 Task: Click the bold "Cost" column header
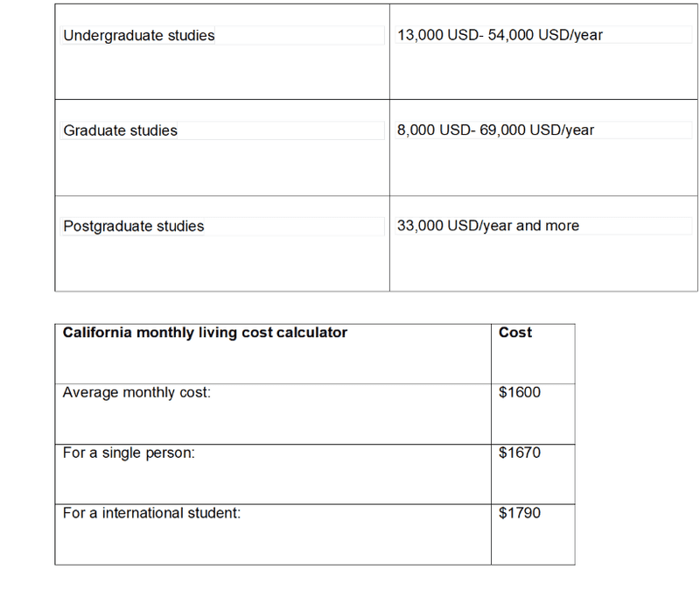(515, 333)
